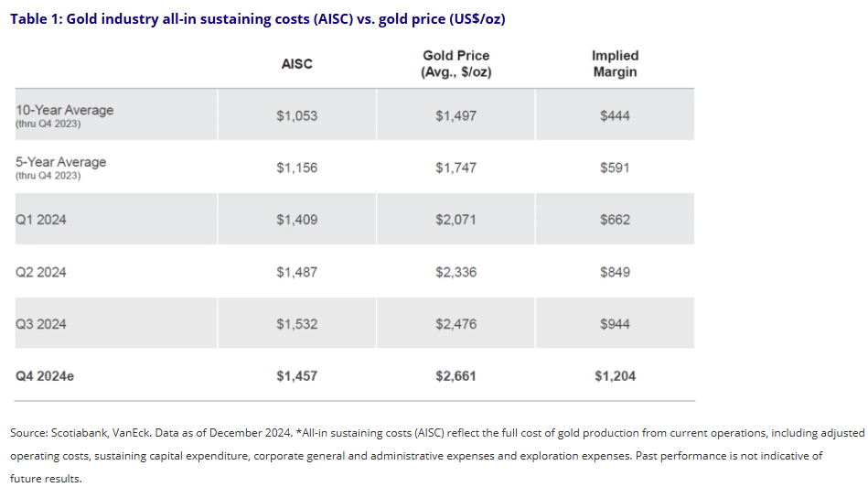Screen dimensions: 868x487
Task: Click the $2,661 gold price value
Action: click(456, 376)
